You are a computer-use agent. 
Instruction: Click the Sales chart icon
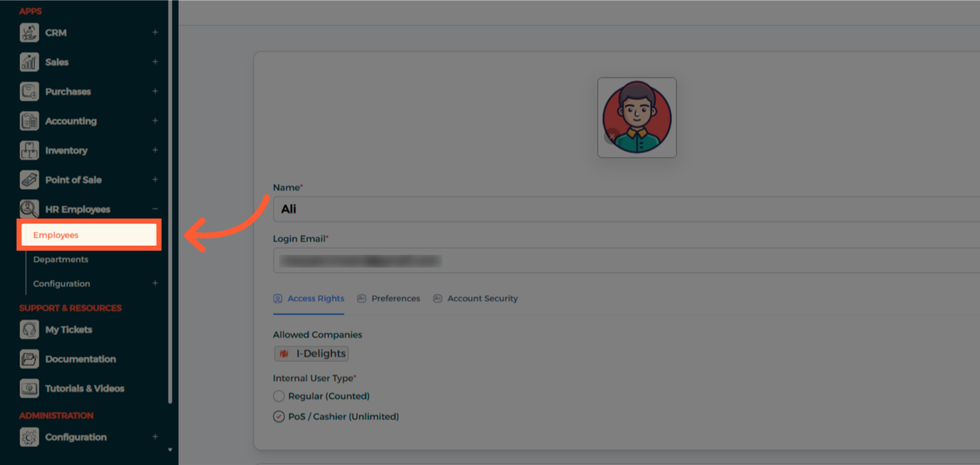pyautogui.click(x=29, y=62)
